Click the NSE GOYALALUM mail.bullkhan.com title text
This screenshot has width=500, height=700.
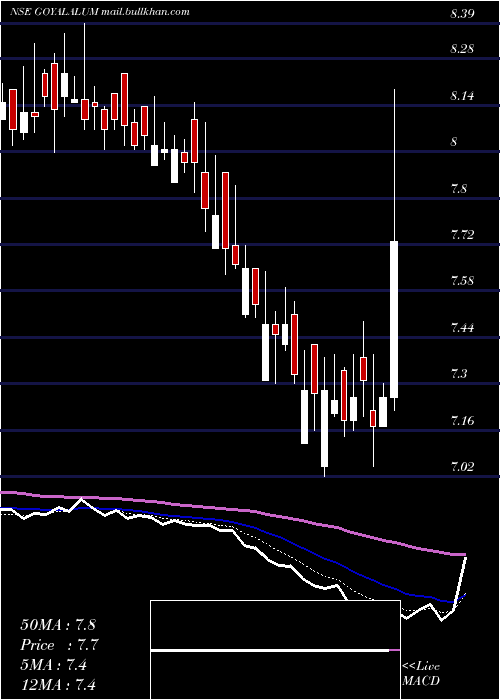100,12
